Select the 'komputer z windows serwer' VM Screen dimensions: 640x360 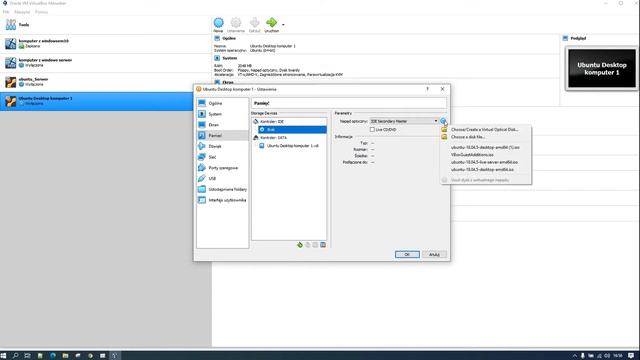click(105, 63)
